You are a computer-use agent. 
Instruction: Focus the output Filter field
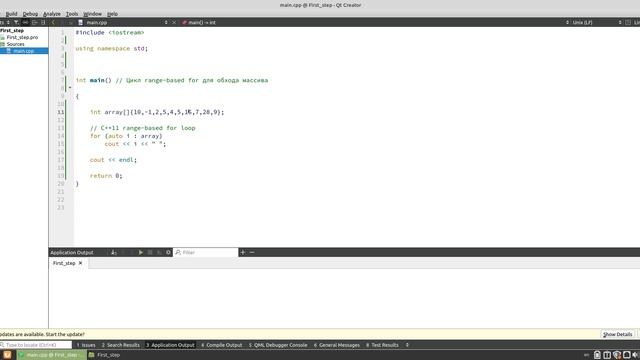point(206,253)
